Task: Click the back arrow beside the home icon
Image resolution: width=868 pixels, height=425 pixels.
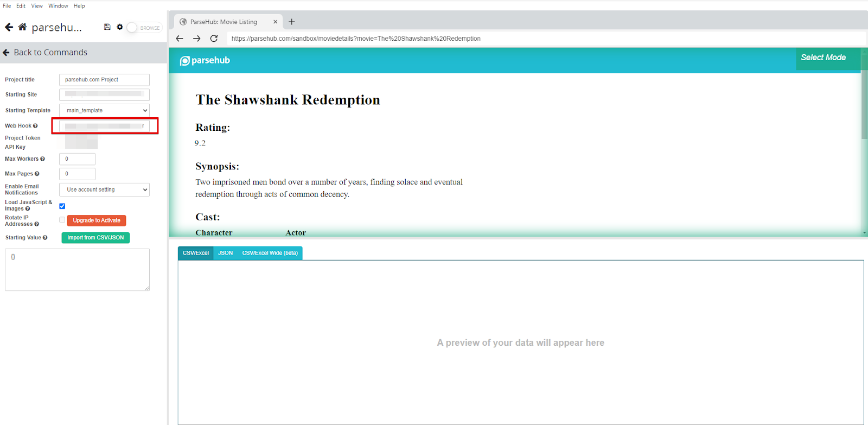Action: tap(9, 27)
